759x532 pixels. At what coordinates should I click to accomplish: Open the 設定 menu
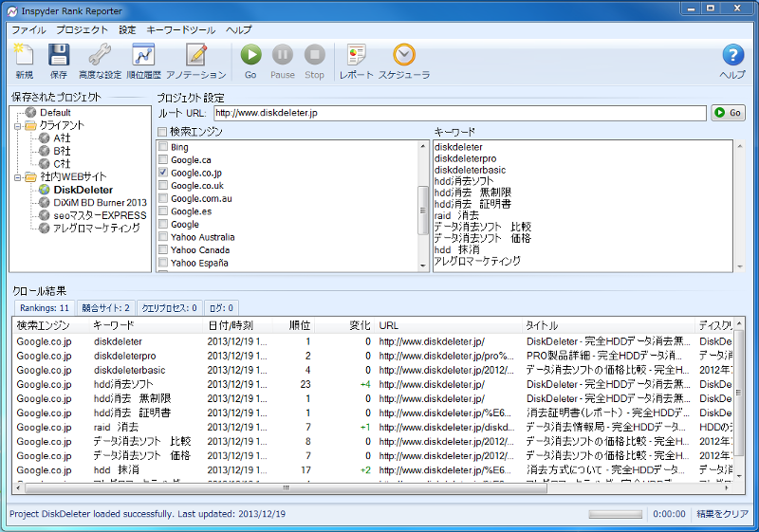click(128, 30)
